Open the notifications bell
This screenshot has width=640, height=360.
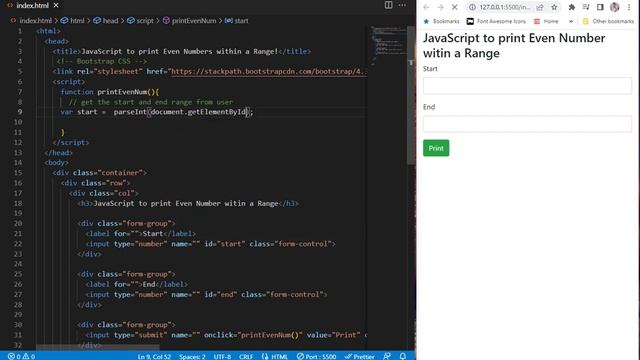pyautogui.click(x=403, y=356)
